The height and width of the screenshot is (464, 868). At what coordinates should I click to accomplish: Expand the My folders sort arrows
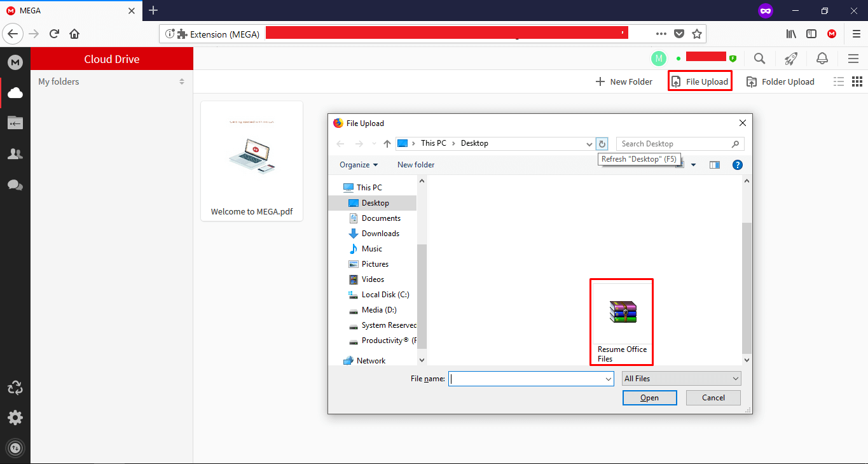[182, 81]
